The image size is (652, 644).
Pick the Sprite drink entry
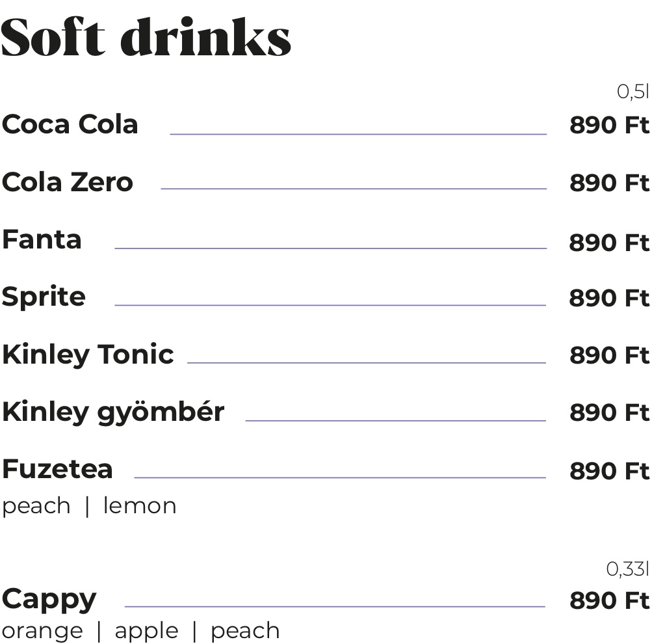[x=44, y=297]
